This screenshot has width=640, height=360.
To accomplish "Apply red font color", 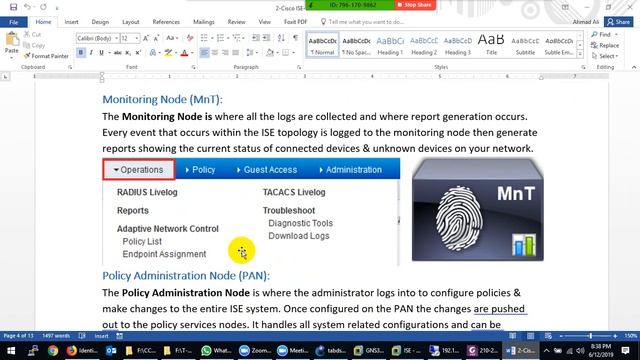I will click(184, 53).
